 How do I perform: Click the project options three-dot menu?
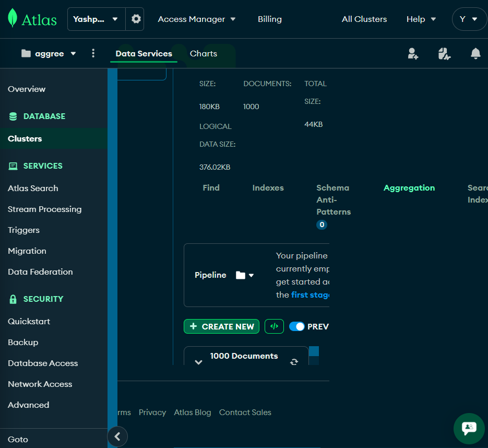point(93,53)
